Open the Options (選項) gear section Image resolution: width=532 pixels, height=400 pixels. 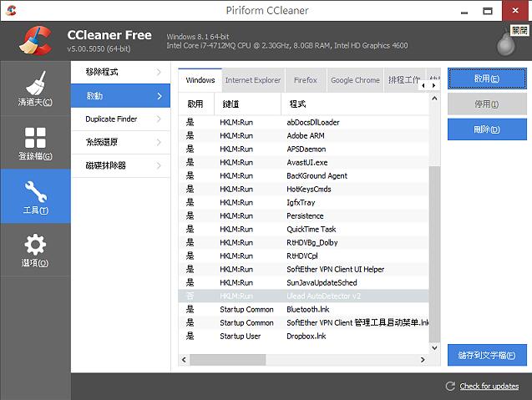tap(35, 250)
